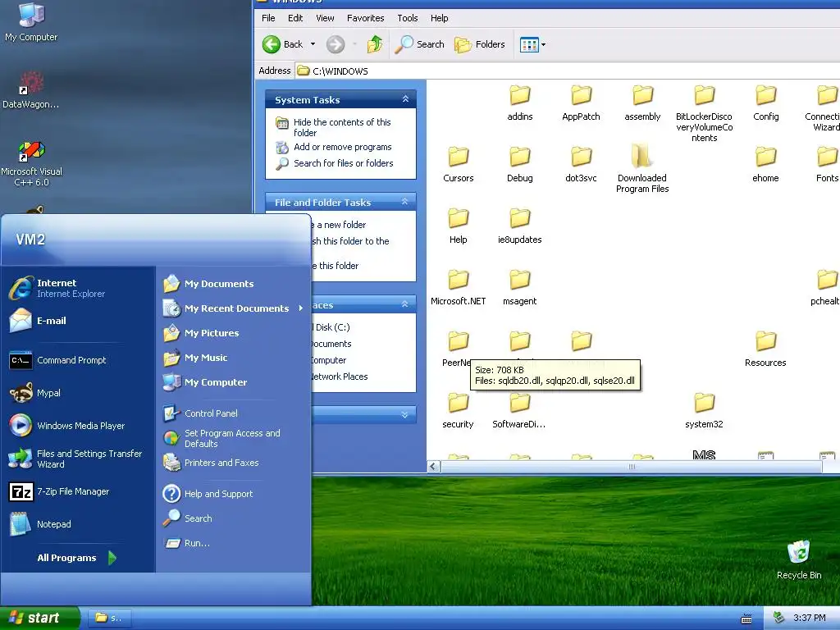The width and height of the screenshot is (840, 630).
Task: Open My Documents in Start menu
Action: point(208,283)
